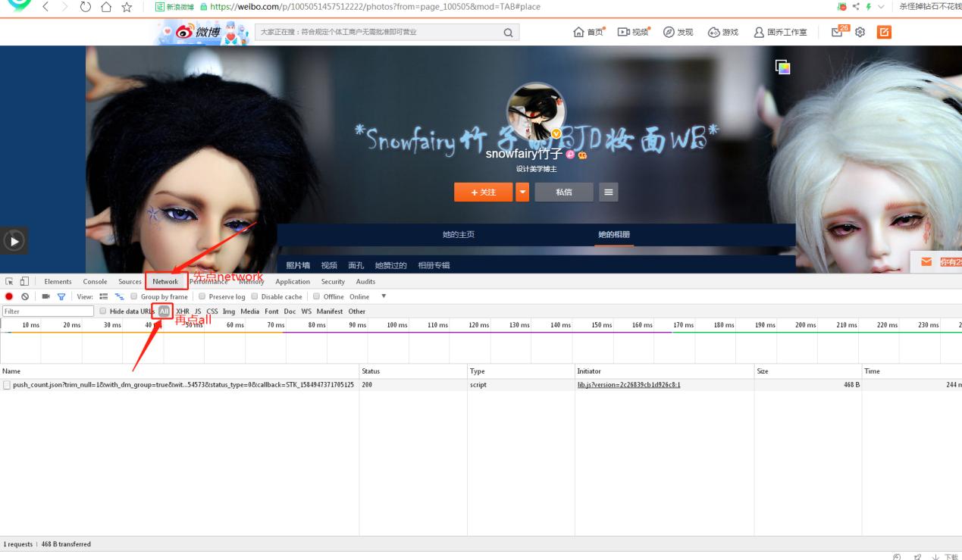Enable the Preserve log checkbox
Screen dimensions: 962x560
(x=202, y=296)
